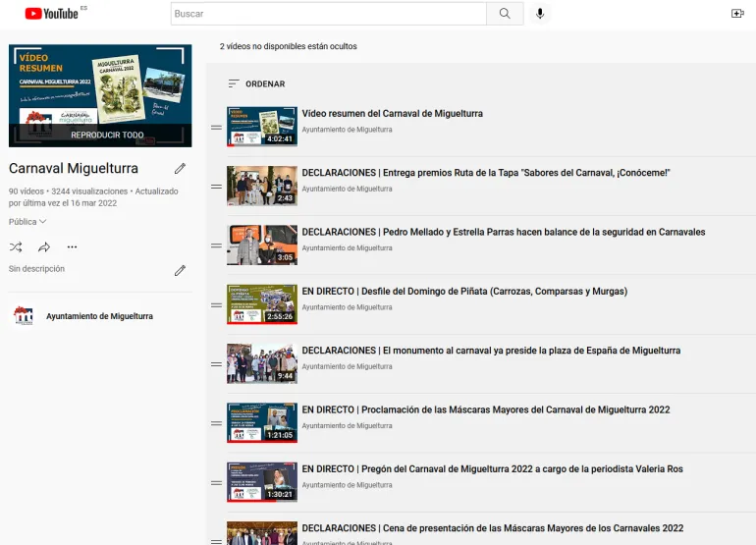Viewport: 756px width, 545px height.
Task: Edit the playlist description pencil icon
Action: [x=180, y=271]
